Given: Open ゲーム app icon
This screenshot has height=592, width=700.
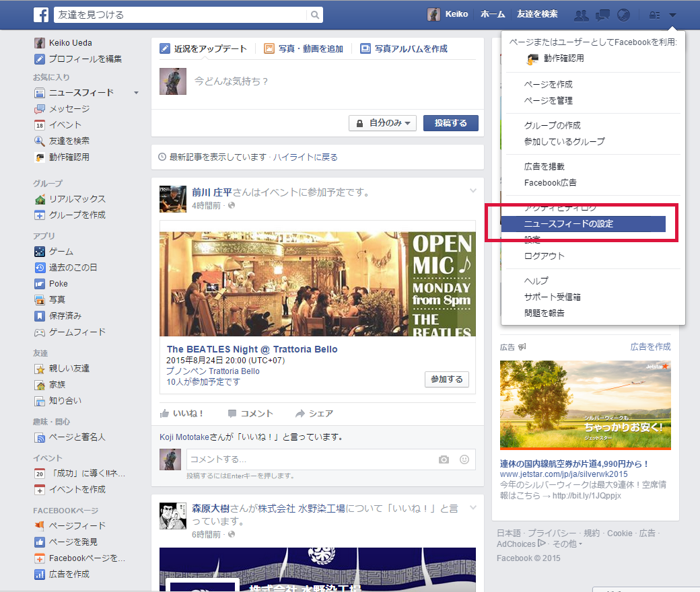Looking at the screenshot, I should (39, 252).
